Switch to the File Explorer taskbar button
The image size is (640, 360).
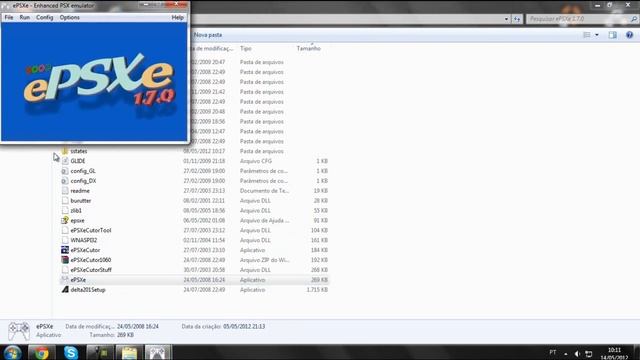(x=129, y=352)
